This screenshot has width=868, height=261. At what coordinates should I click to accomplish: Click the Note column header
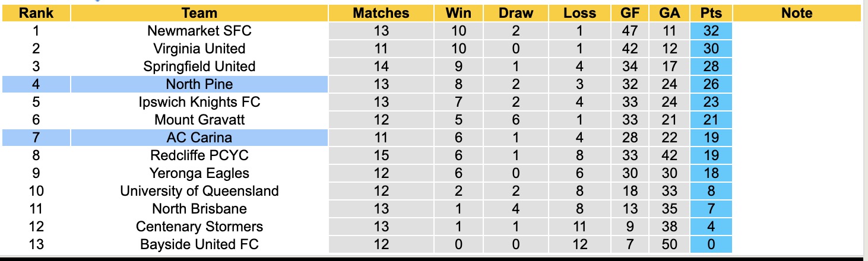click(797, 13)
